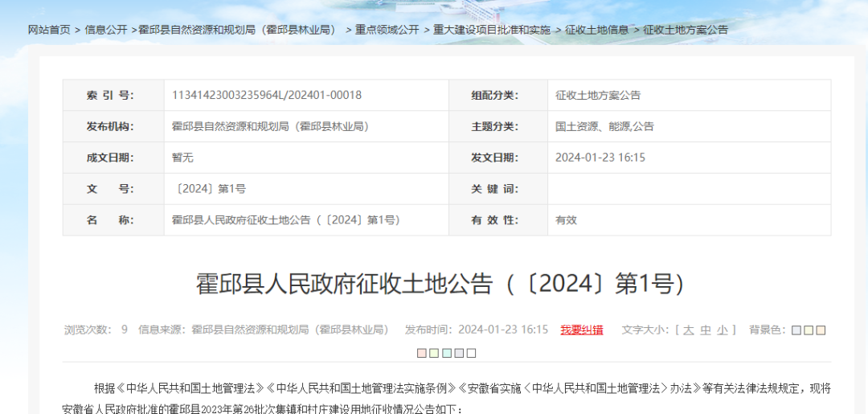Click the 信息来源 source text

(x=264, y=330)
